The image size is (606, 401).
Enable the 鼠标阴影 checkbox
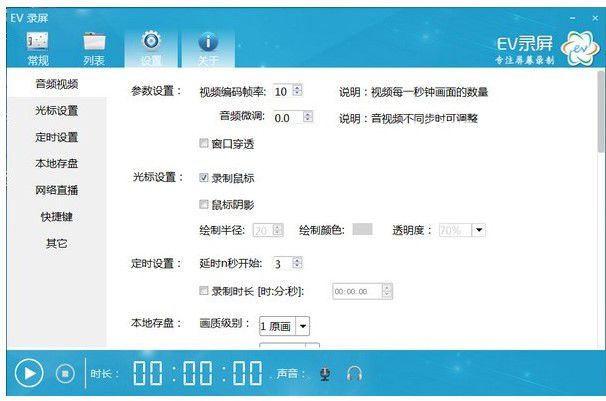coord(204,204)
